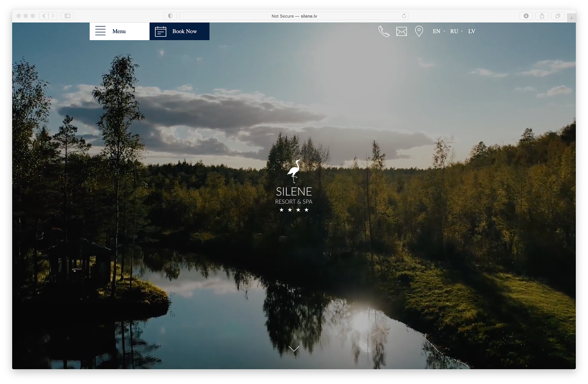Image resolution: width=588 pixels, height=384 pixels.
Task: Click the phone contact icon
Action: [384, 31]
